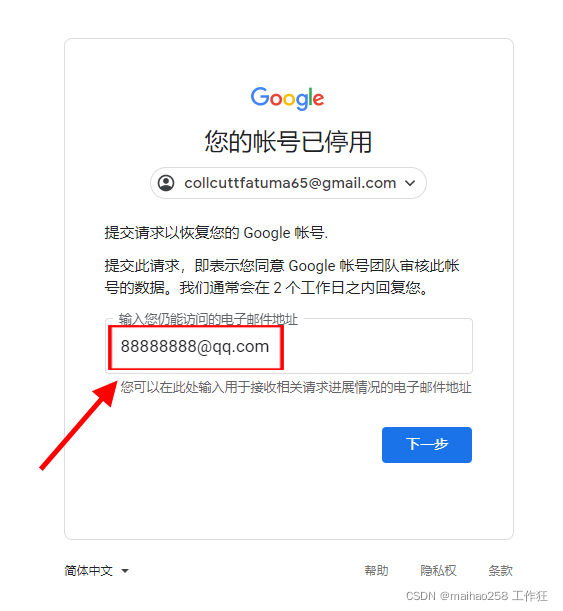563x611 pixels.
Task: Expand the account chooser chevron
Action: [x=410, y=183]
